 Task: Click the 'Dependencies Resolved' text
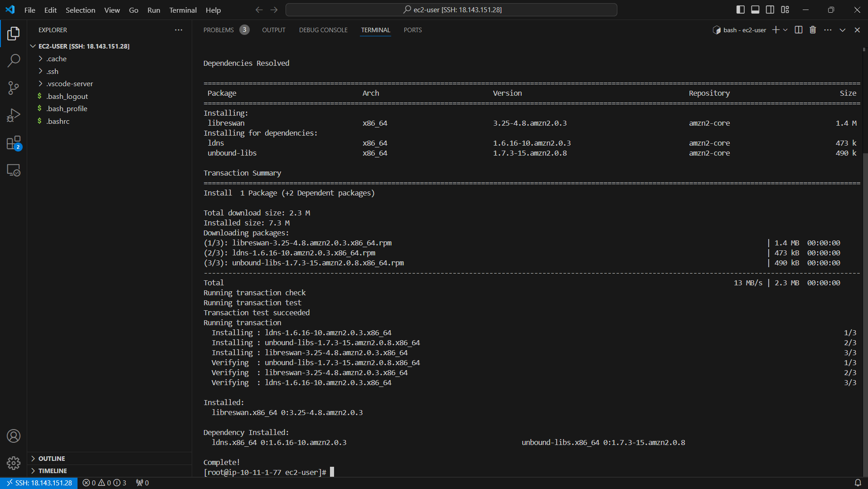pos(246,63)
